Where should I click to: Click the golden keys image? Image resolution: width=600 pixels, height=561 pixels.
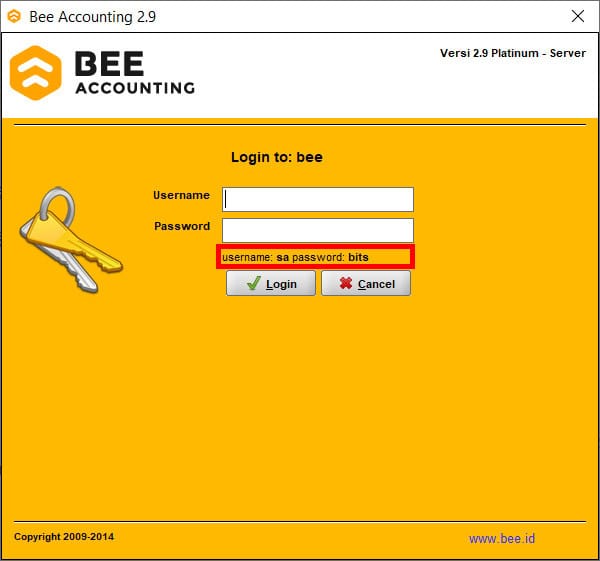(x=68, y=241)
